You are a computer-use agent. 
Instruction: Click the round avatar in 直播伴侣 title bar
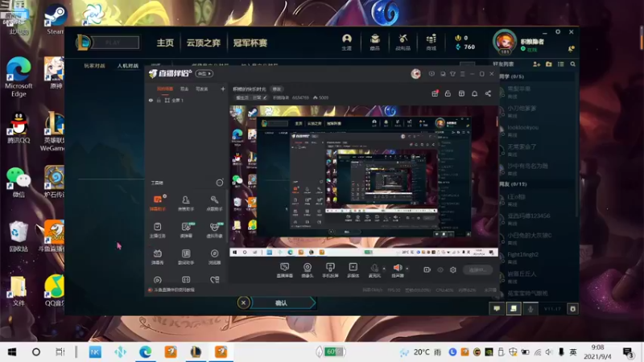click(415, 74)
